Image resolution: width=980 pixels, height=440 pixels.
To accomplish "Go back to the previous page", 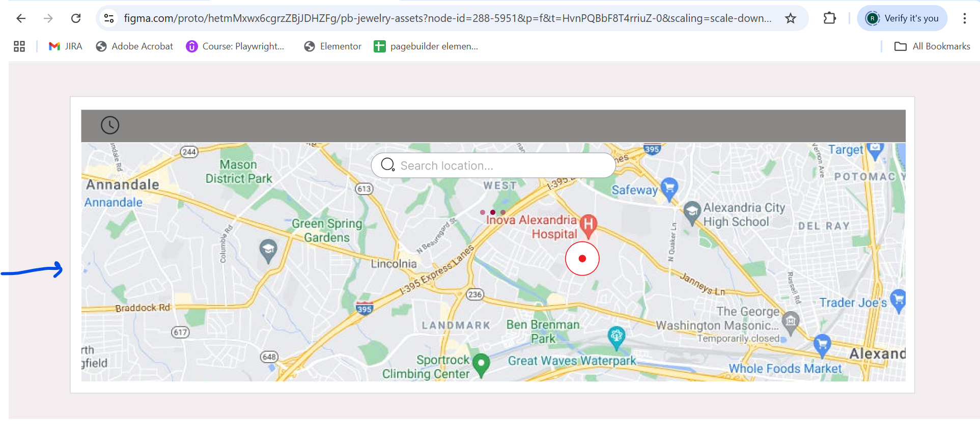I will (21, 19).
